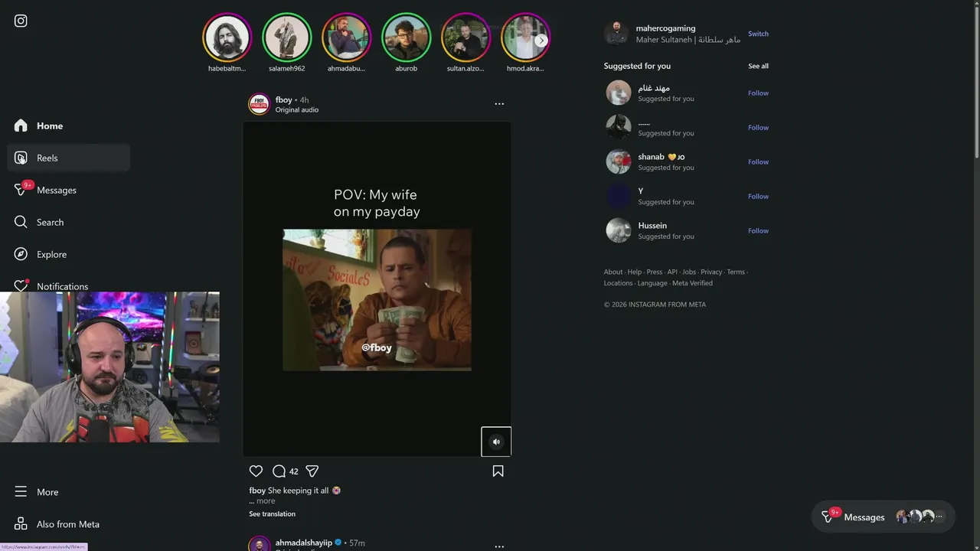Click the fboy video post
The image size is (980, 551).
(x=377, y=289)
